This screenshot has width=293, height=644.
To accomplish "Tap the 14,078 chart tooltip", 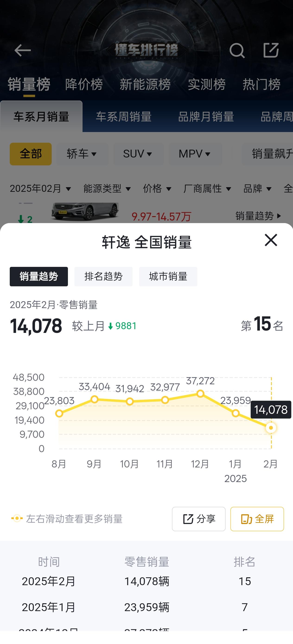I will pos(271,410).
